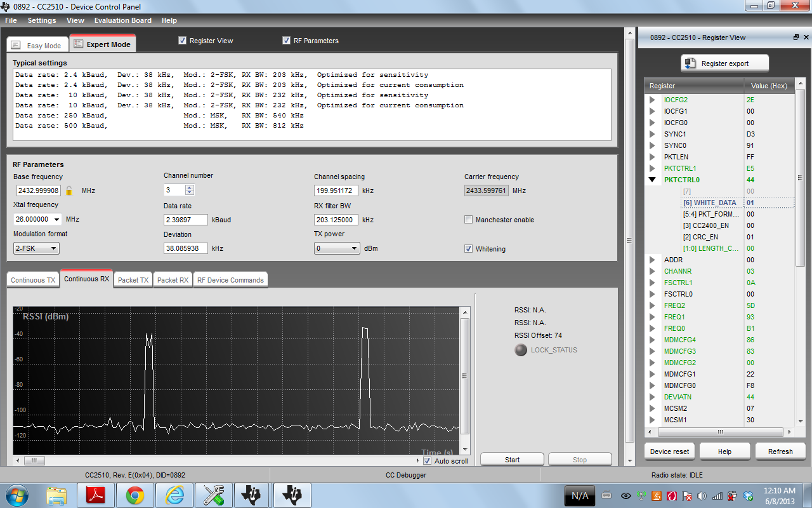Open Windows Start menu orb
The height and width of the screenshot is (508, 812).
(x=16, y=495)
